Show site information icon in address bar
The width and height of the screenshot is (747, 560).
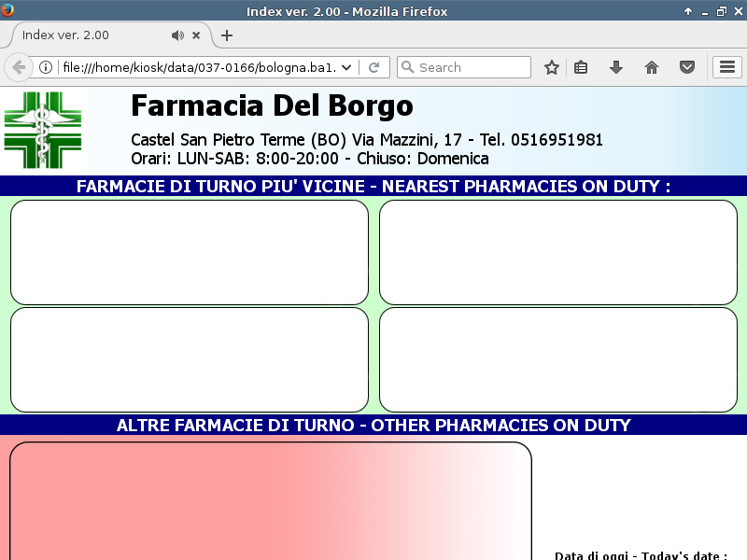[x=45, y=67]
